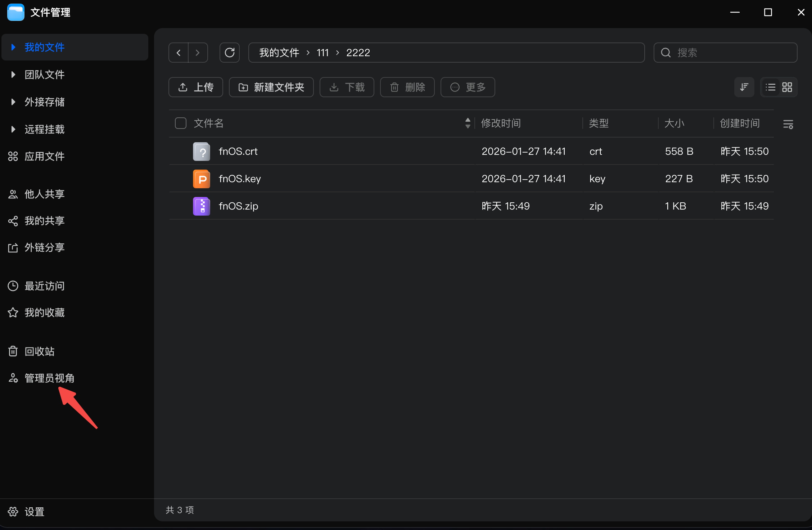Click the 搜索 search field
This screenshot has height=530, width=812.
point(725,53)
